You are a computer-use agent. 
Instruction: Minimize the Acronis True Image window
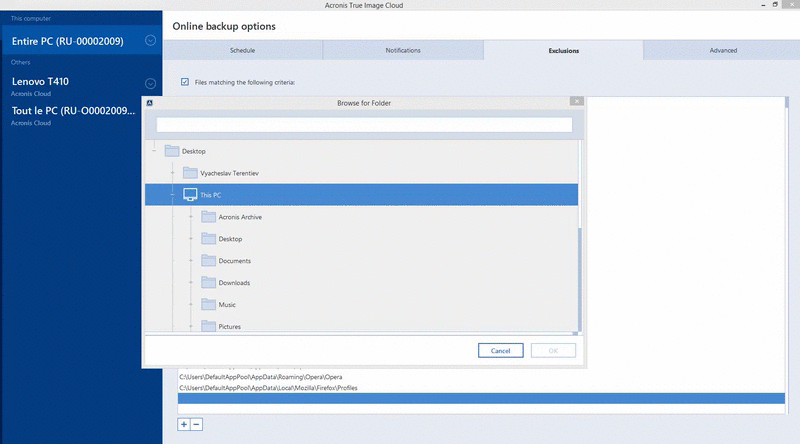(x=763, y=5)
